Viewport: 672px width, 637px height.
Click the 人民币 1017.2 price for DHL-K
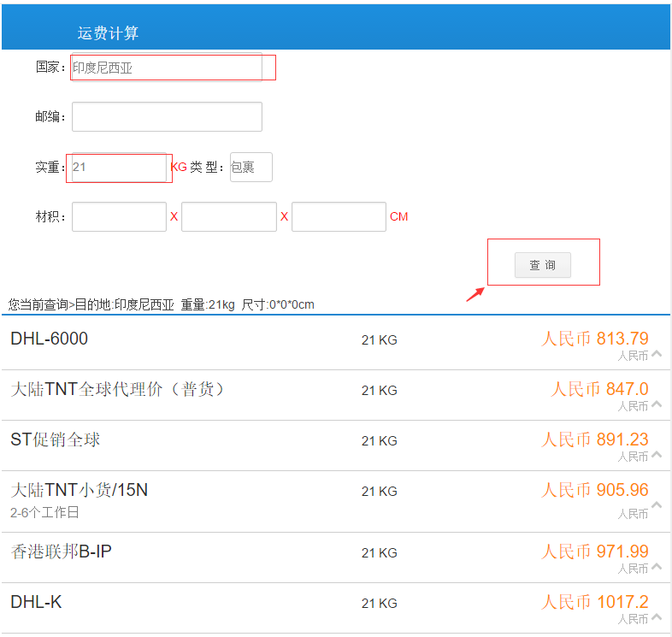tap(594, 602)
